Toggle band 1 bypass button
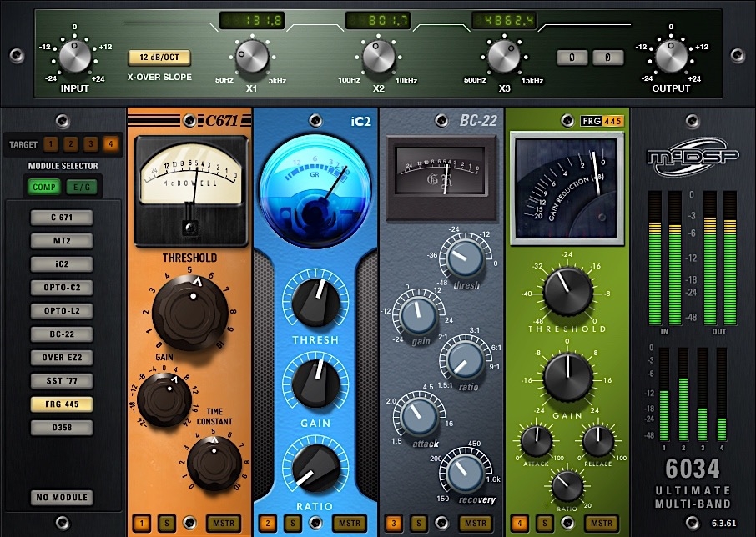Screen dimensions: 756x537 141,523
